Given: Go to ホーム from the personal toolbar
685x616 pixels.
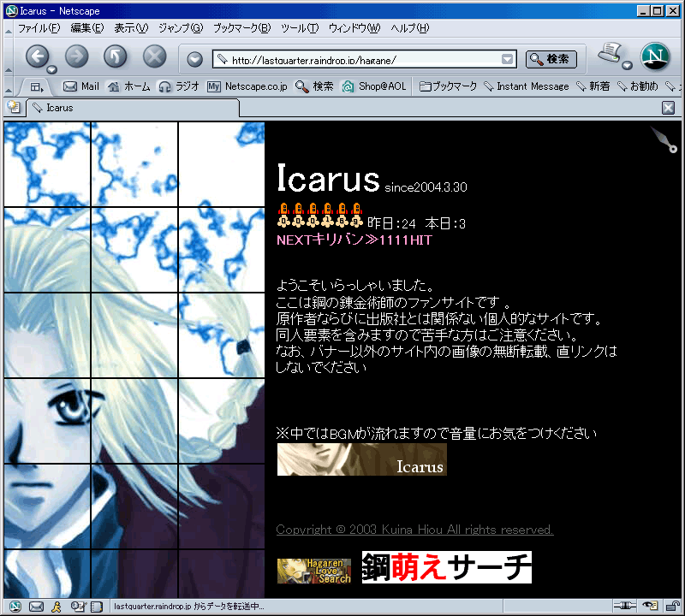Looking at the screenshot, I should 129,86.
